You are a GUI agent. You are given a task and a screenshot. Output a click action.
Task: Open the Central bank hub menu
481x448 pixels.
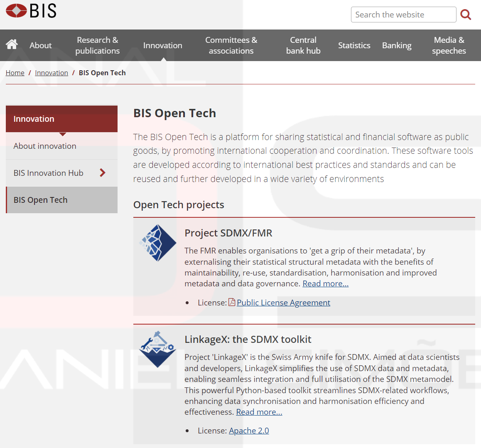pyautogui.click(x=303, y=45)
